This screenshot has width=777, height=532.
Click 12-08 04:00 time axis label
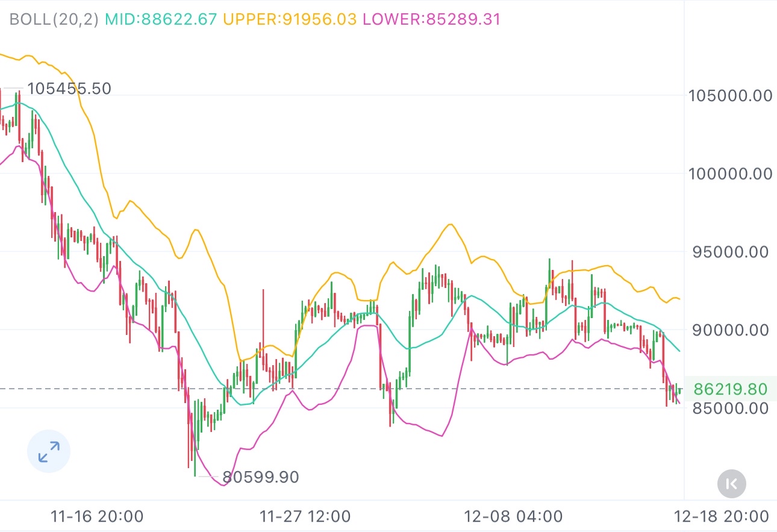point(514,516)
